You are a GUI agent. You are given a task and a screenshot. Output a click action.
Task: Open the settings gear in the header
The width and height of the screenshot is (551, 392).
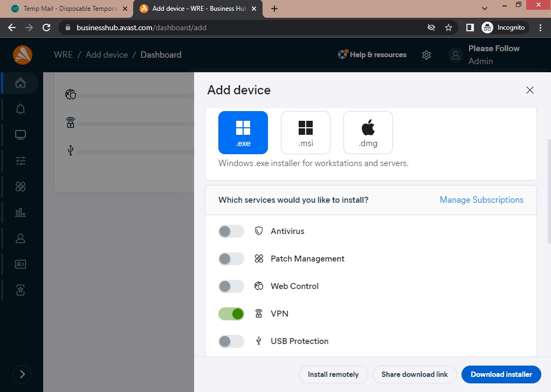426,55
